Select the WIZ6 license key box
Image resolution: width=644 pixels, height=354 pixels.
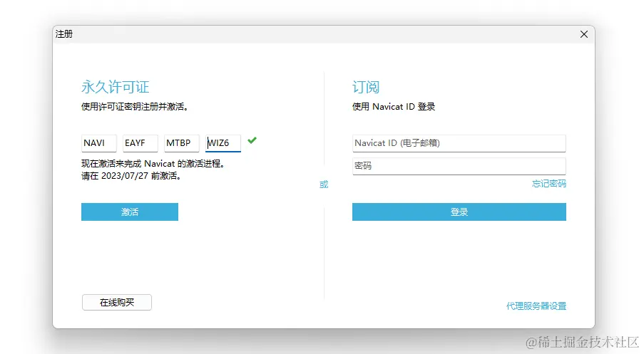tap(223, 143)
